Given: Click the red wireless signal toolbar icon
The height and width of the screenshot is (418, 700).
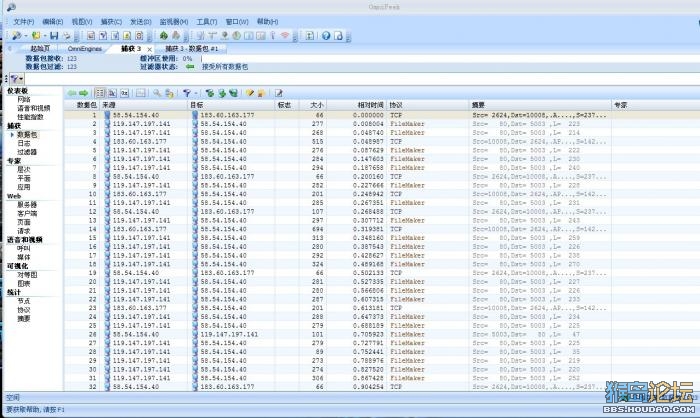Looking at the screenshot, I should [284, 35].
